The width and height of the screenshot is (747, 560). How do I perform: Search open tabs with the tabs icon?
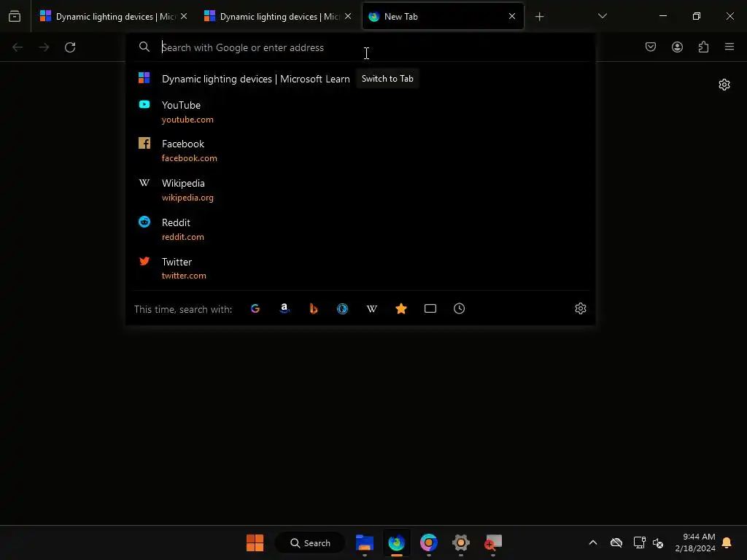coord(430,308)
